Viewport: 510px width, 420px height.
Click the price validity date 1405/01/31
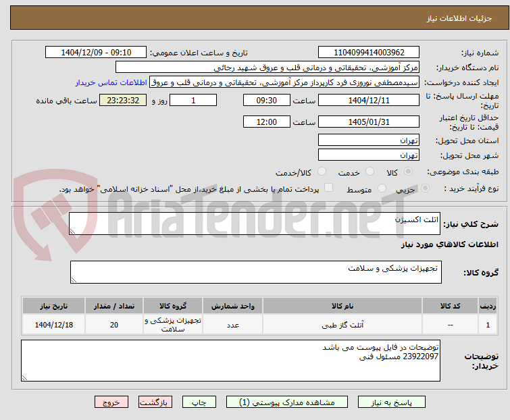(369, 122)
